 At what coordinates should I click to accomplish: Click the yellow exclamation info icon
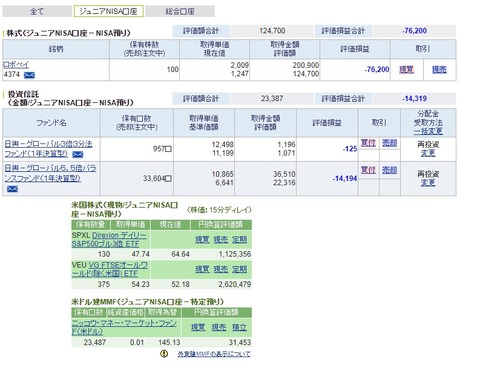(x=164, y=354)
